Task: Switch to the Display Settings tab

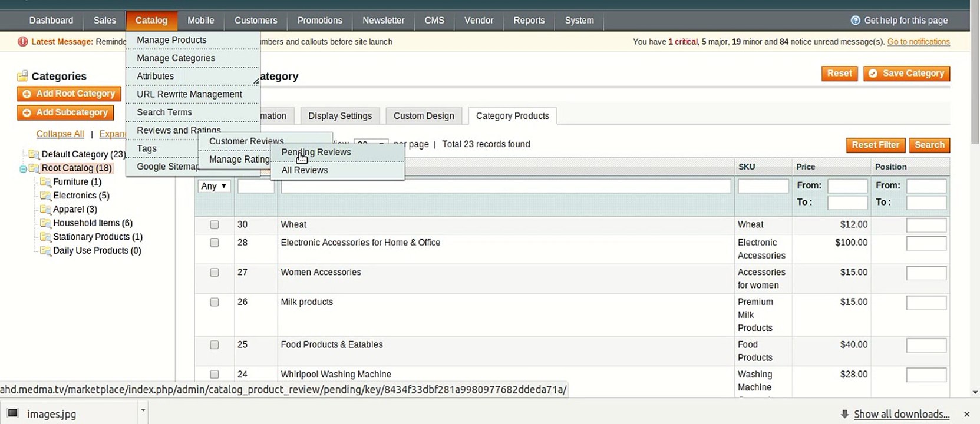Action: [340, 116]
